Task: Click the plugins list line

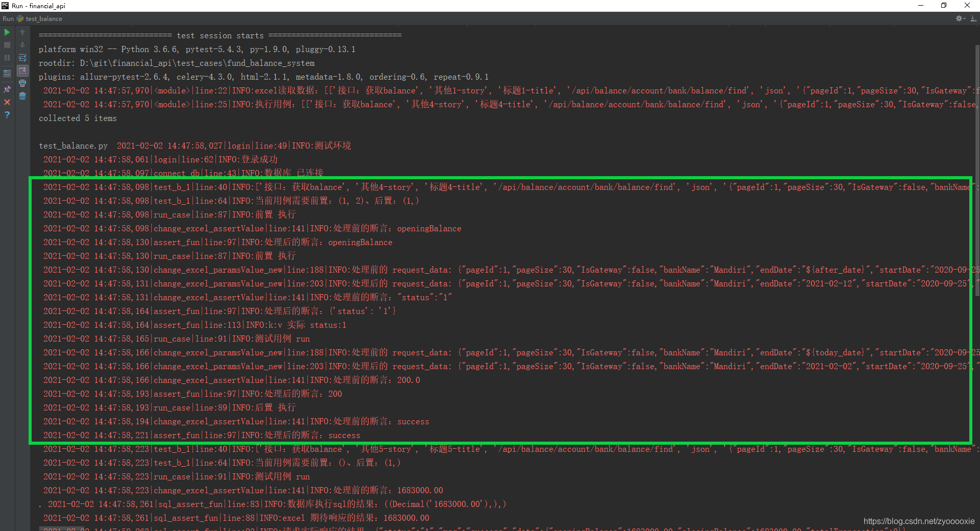Action: (264, 77)
